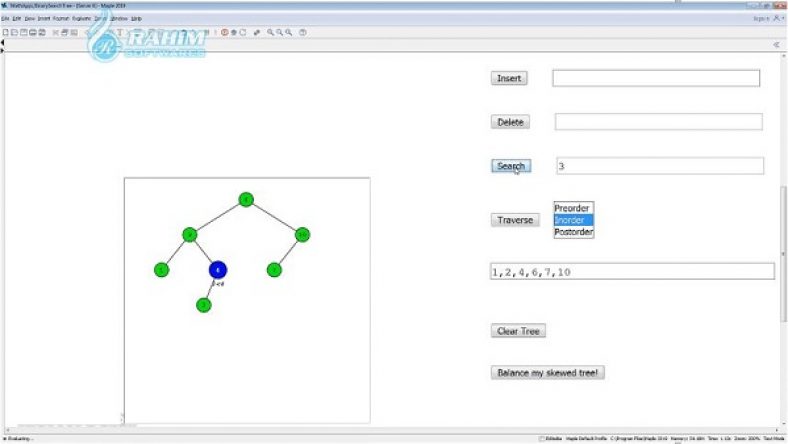The width and height of the screenshot is (788, 444).
Task: Select Preorder in traversal list
Action: [x=573, y=208]
